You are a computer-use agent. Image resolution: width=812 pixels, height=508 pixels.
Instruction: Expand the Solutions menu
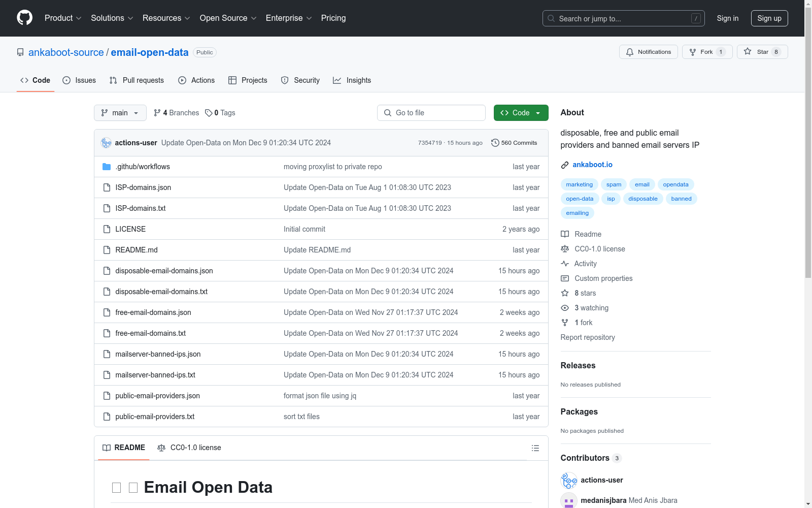112,18
